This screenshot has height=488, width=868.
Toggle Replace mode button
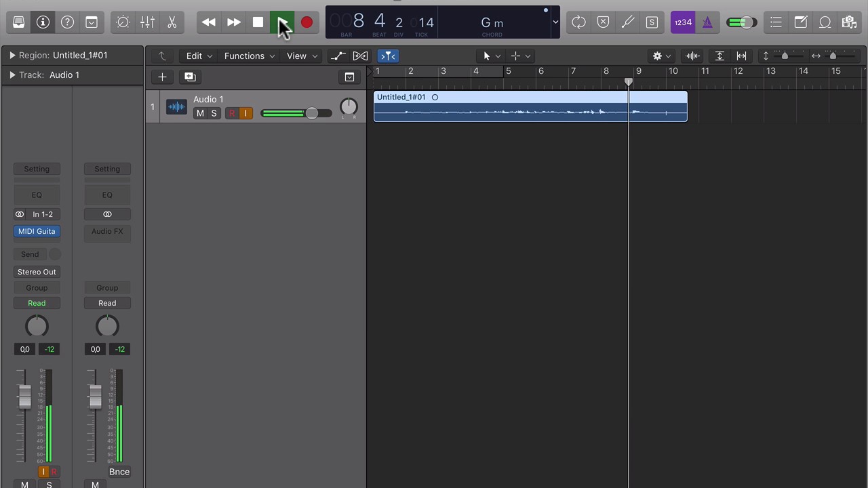(603, 22)
